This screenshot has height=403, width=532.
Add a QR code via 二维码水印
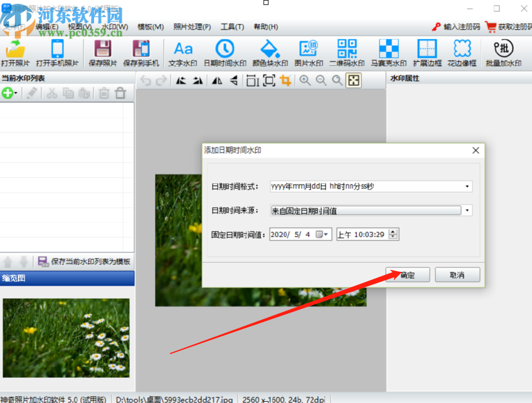pyautogui.click(x=347, y=53)
